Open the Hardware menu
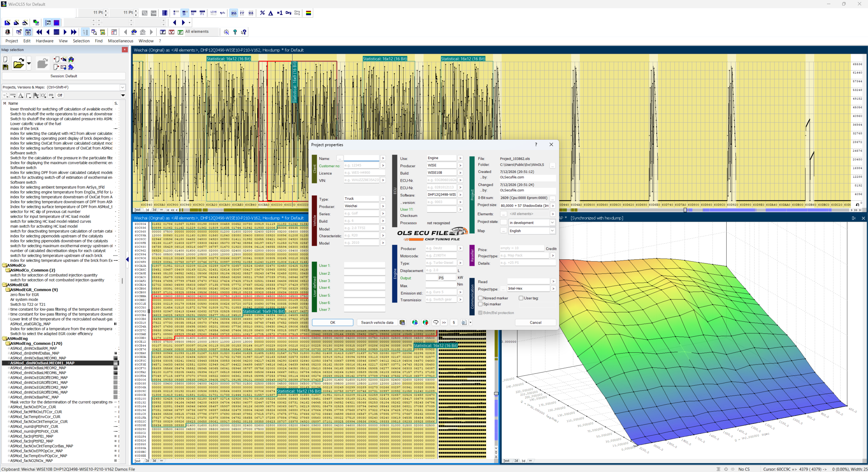The width and height of the screenshot is (868, 472). 44,41
